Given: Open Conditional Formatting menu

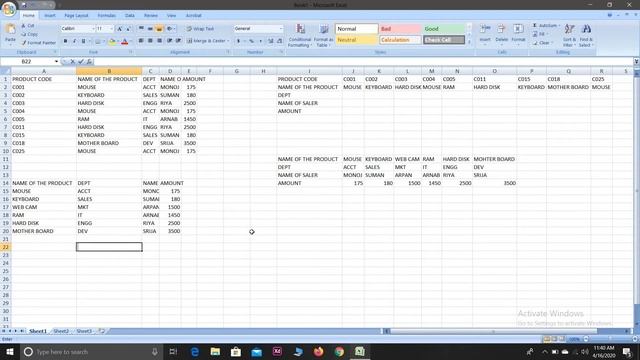Looking at the screenshot, I should click(300, 35).
